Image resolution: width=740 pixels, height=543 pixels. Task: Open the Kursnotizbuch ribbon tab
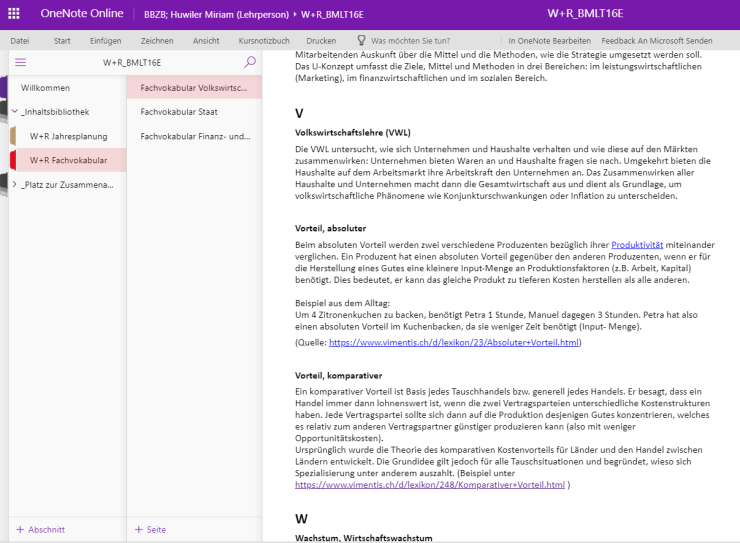(264, 41)
